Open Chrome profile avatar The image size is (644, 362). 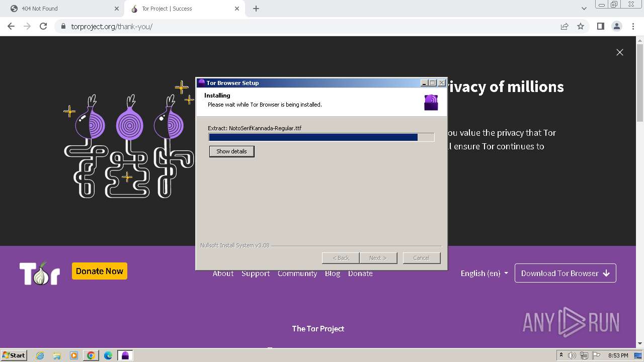click(x=616, y=26)
